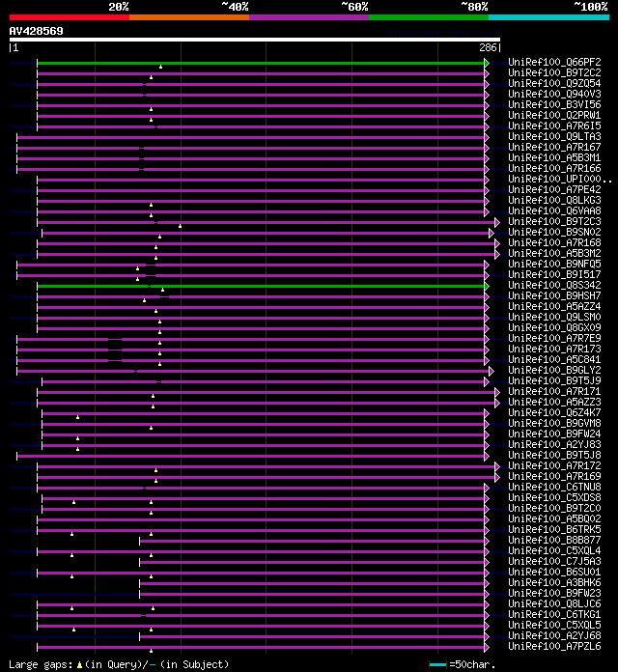
Task: Click truncated label UniRef100_UPI000..
Action: [x=560, y=180]
